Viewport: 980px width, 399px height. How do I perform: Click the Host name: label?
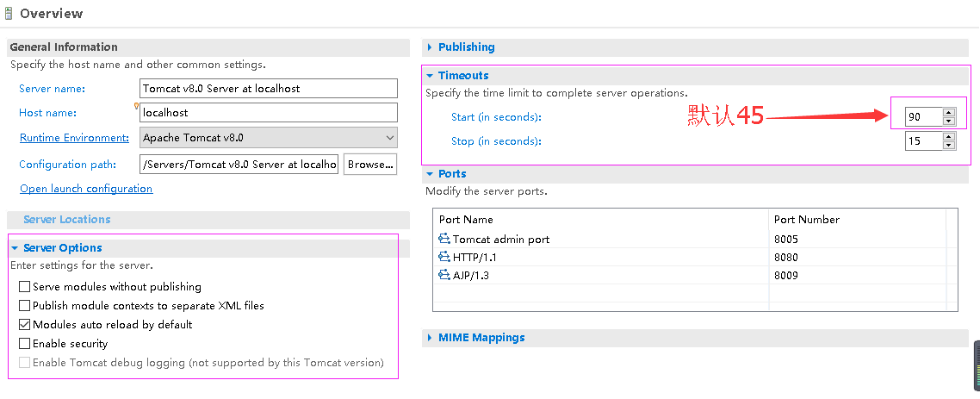pos(47,113)
